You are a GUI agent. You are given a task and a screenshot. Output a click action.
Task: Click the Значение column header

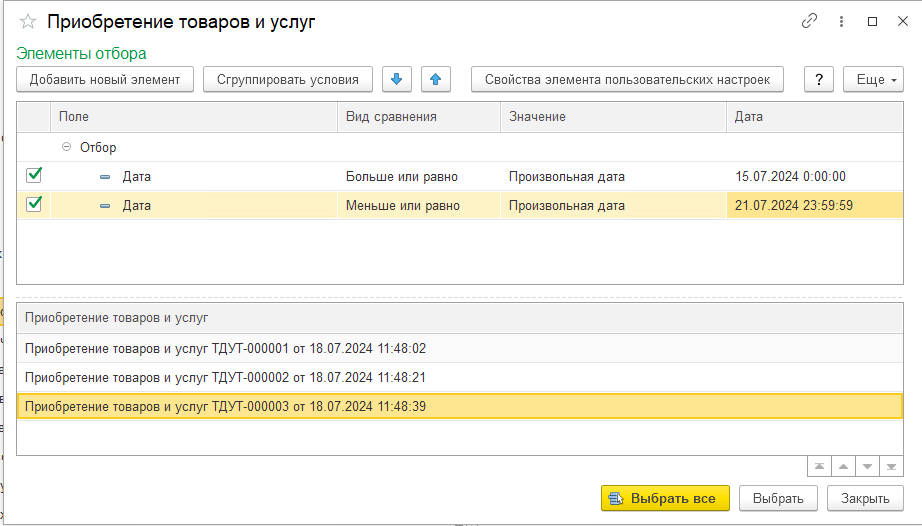pos(613,116)
